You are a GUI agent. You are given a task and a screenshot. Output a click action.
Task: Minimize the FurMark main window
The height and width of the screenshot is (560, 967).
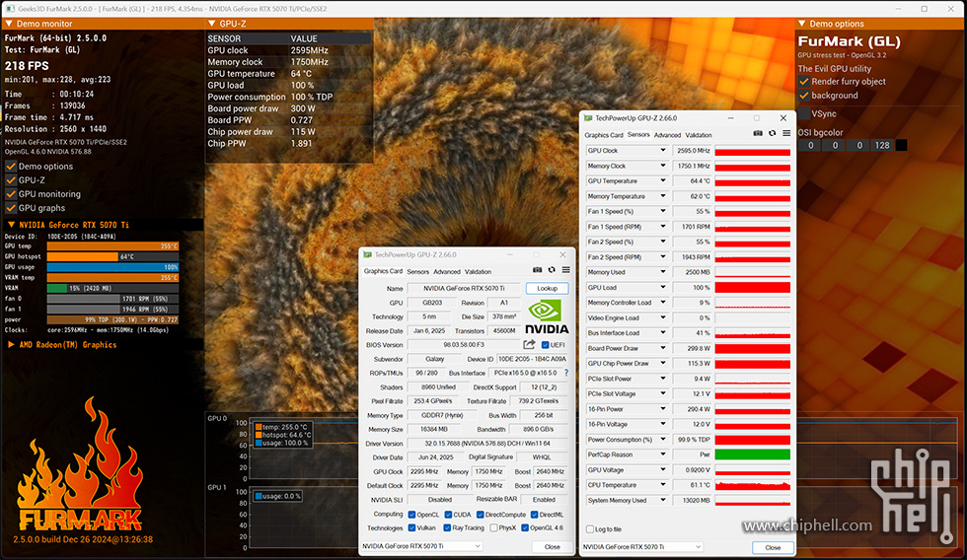(897, 9)
